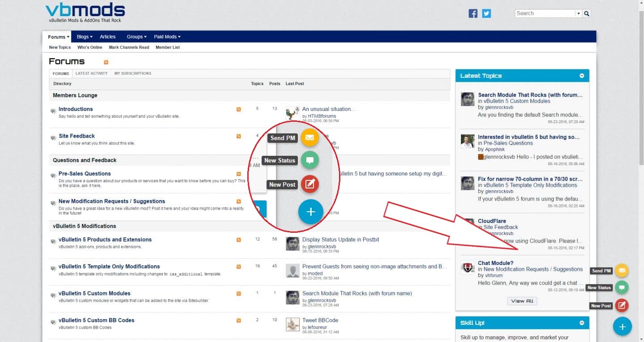644x342 pixels.
Task: Open Articles in the navigation bar
Action: click(108, 37)
